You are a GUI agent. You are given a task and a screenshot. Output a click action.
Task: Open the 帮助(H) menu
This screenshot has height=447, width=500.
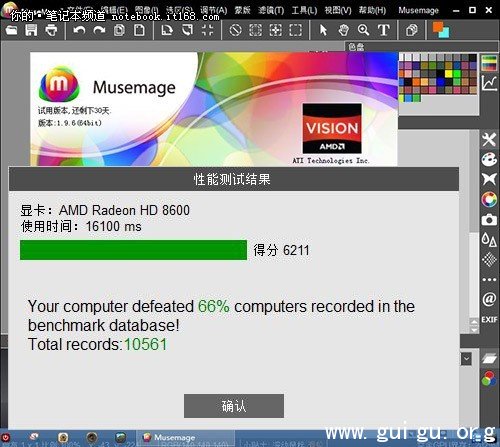pyautogui.click(x=372, y=10)
